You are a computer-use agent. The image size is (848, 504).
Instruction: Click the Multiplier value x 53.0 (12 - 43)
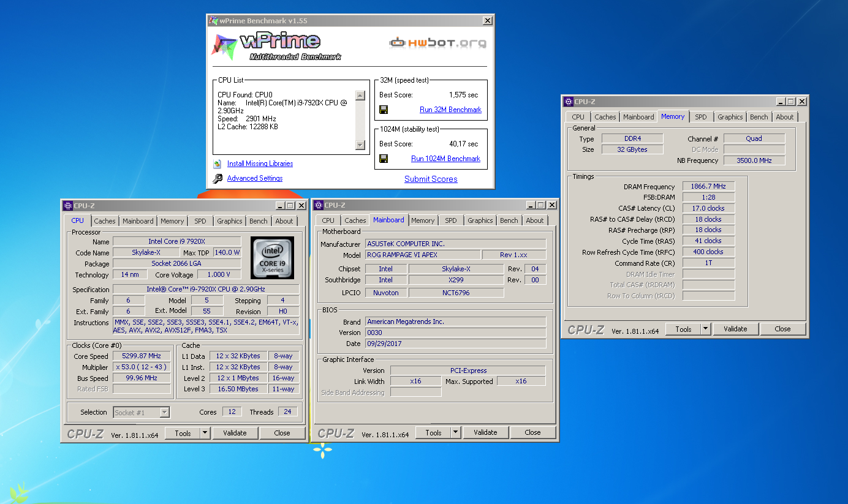tap(142, 367)
